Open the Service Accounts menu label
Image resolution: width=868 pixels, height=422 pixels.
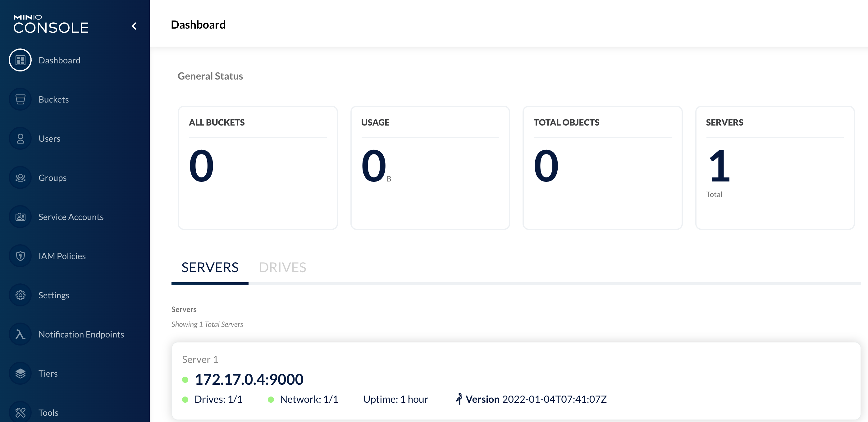click(71, 217)
